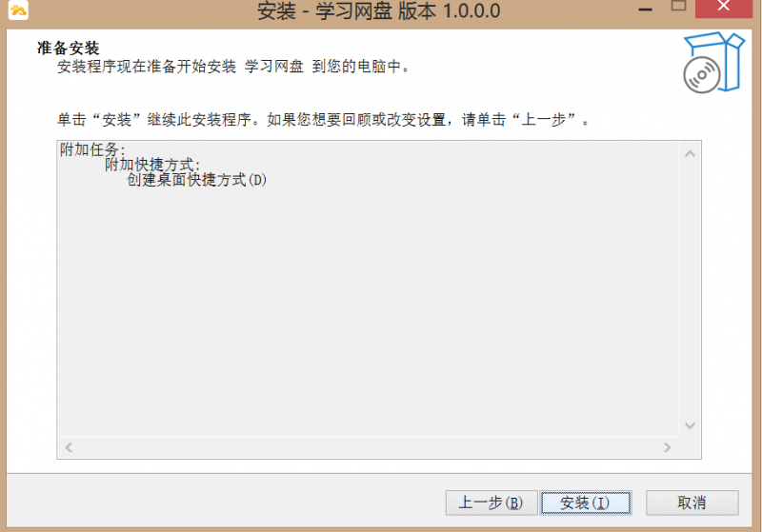Click the scroll down arrow in summary box

690,425
